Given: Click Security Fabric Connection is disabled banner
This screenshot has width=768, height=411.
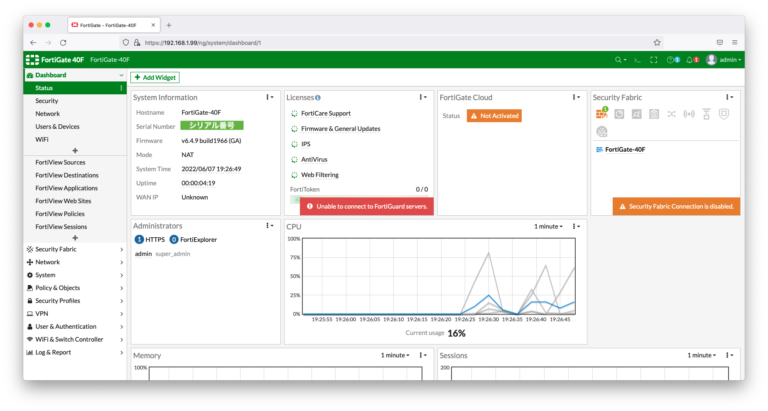Looking at the screenshot, I should click(x=676, y=206).
